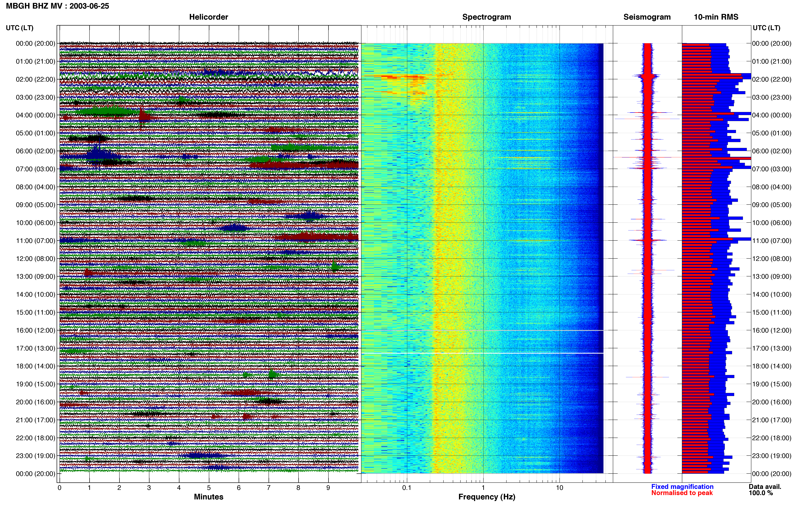Click Helicorder time label "18:00 (14:00)"
812x508 pixels.
click(x=36, y=366)
